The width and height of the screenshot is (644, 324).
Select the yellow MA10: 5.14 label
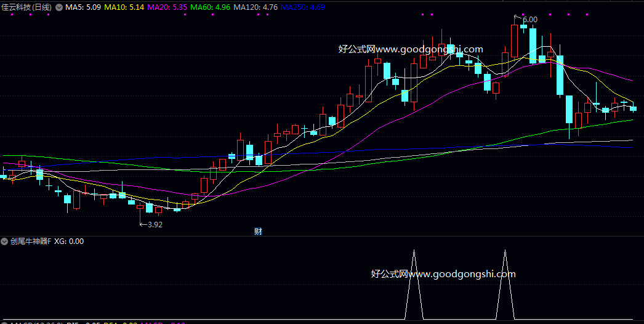(x=124, y=7)
